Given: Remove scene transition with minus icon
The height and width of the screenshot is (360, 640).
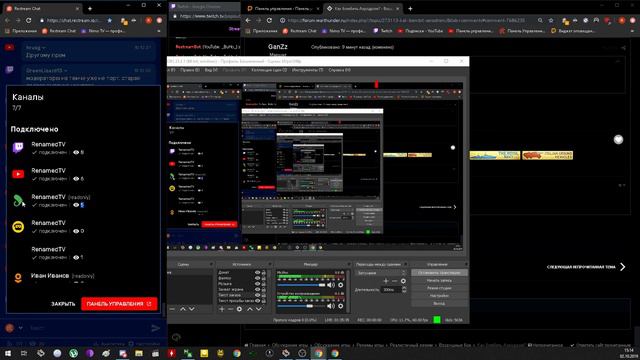Looking at the screenshot, I should (394, 281).
